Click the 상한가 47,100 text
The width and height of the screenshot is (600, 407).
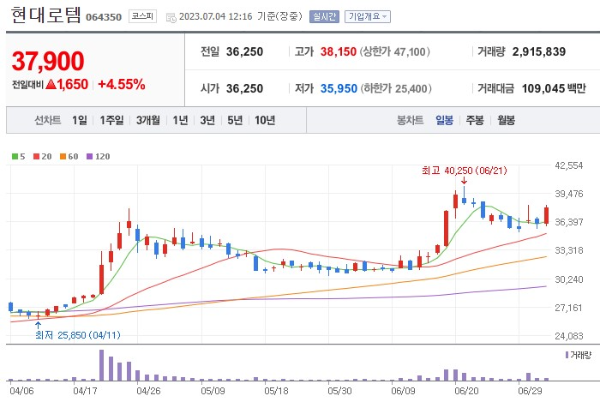[395, 52]
